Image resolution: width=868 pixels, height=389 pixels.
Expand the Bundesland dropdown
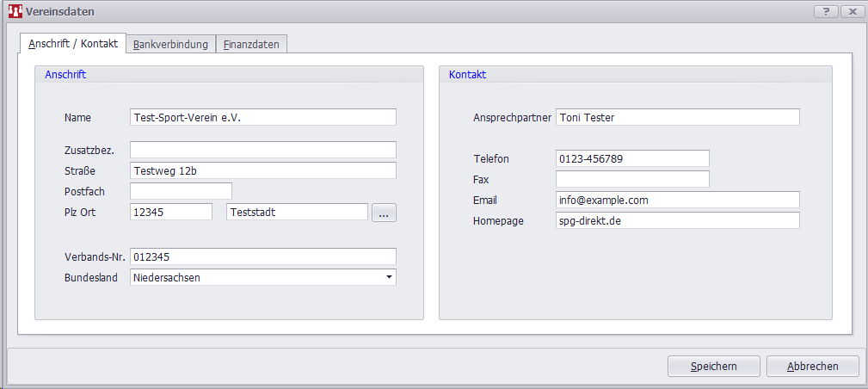click(389, 277)
